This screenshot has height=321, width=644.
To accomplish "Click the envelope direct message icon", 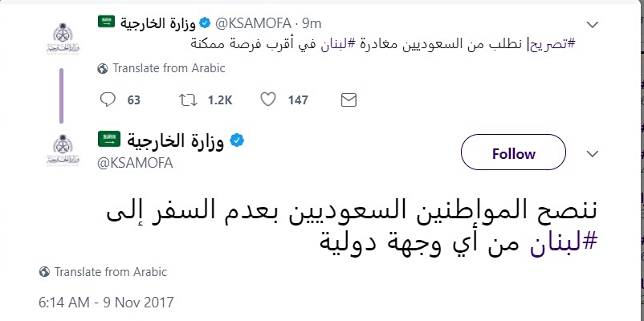I will click(x=348, y=100).
